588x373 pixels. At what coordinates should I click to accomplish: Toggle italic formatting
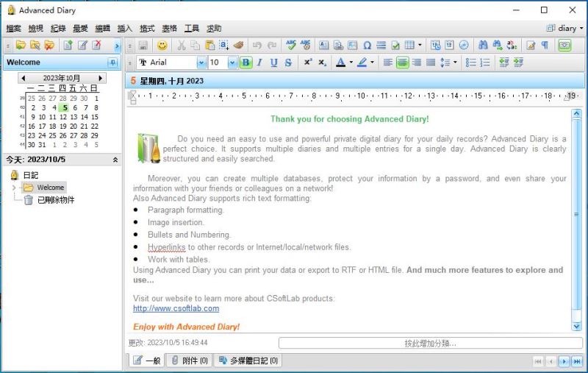click(259, 63)
